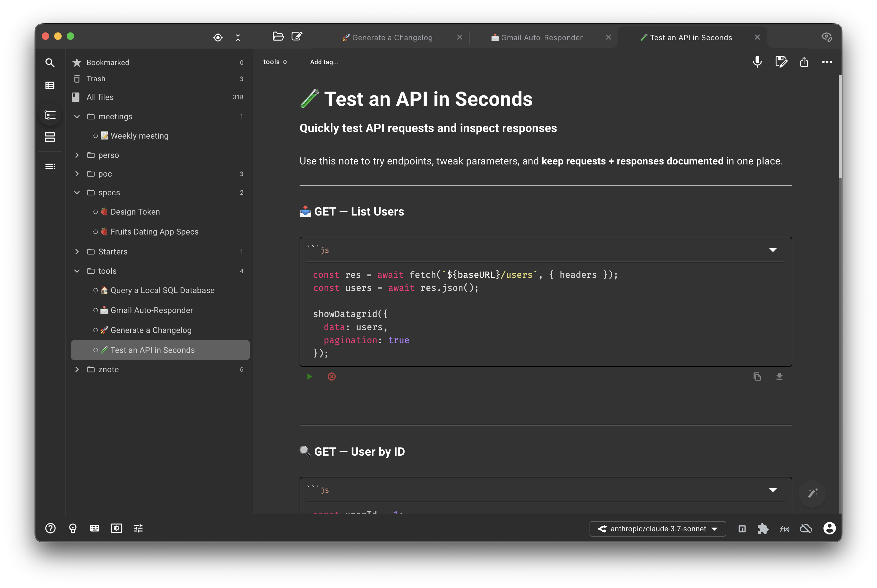Start voice dictation with the microphone icon
Image resolution: width=877 pixels, height=588 pixels.
coord(757,62)
